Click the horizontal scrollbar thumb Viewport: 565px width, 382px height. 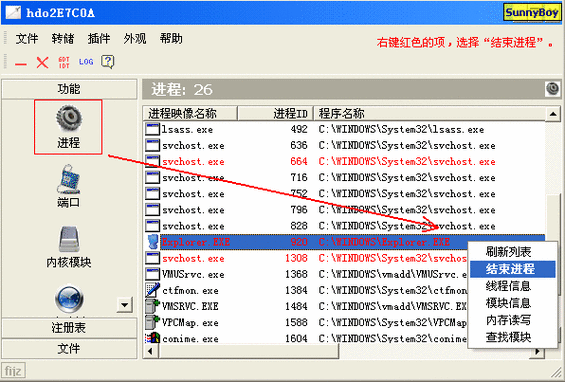pos(249,351)
